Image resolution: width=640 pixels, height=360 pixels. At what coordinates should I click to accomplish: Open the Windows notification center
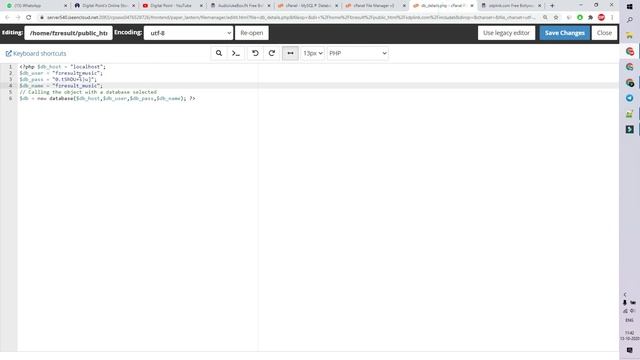[629, 350]
